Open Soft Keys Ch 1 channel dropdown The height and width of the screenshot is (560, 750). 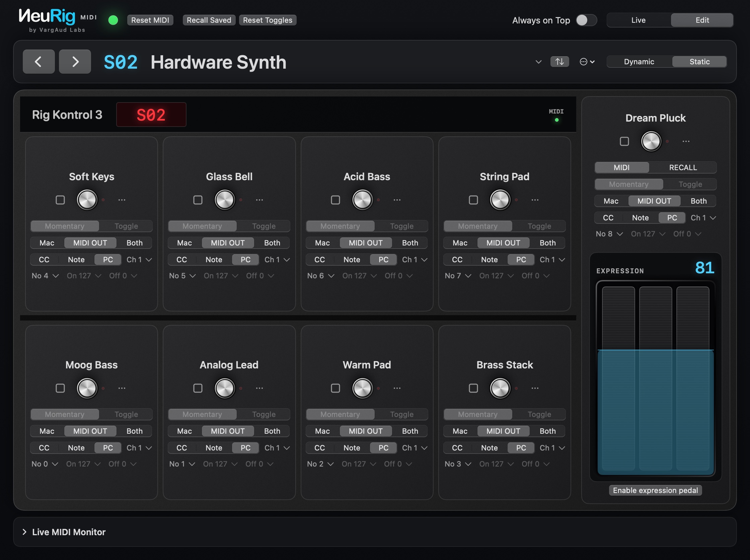pos(139,260)
